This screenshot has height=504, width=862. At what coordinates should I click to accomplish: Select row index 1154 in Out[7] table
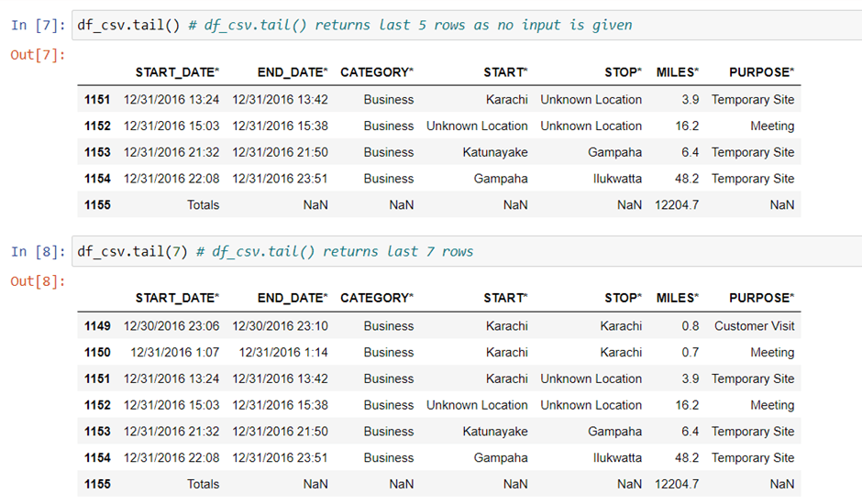tap(97, 179)
